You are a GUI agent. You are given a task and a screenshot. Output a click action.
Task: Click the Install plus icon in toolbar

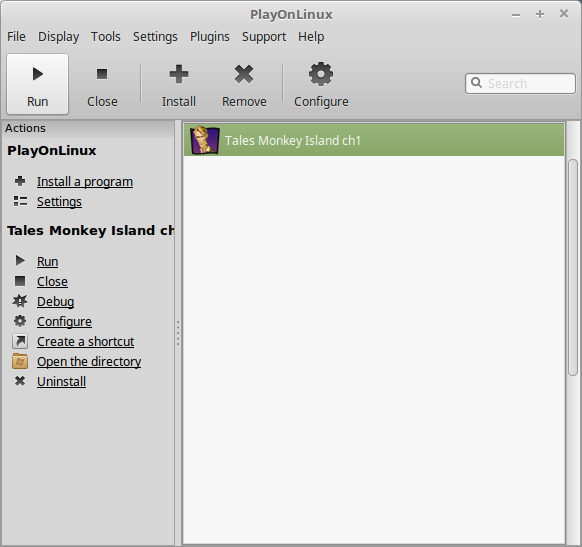point(179,74)
